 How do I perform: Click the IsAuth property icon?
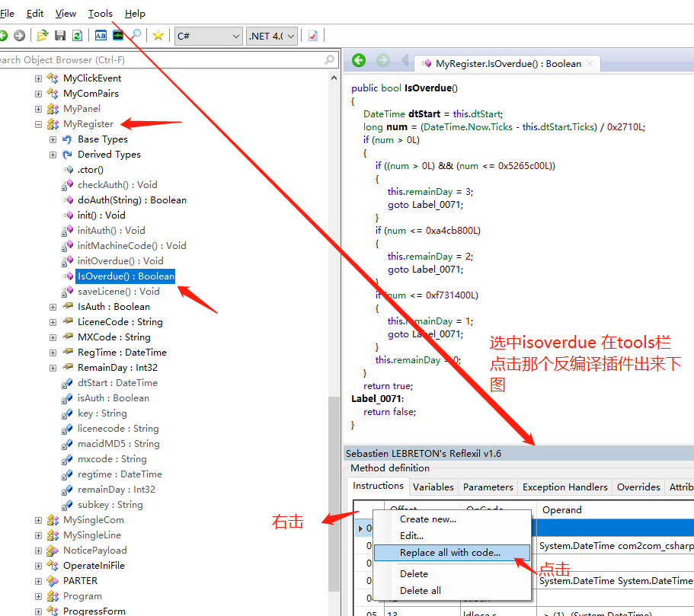pos(68,306)
